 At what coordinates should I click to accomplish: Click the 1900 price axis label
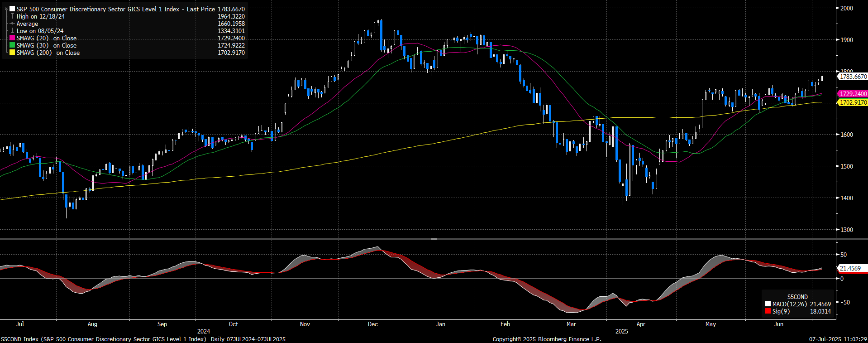pyautogui.click(x=847, y=40)
